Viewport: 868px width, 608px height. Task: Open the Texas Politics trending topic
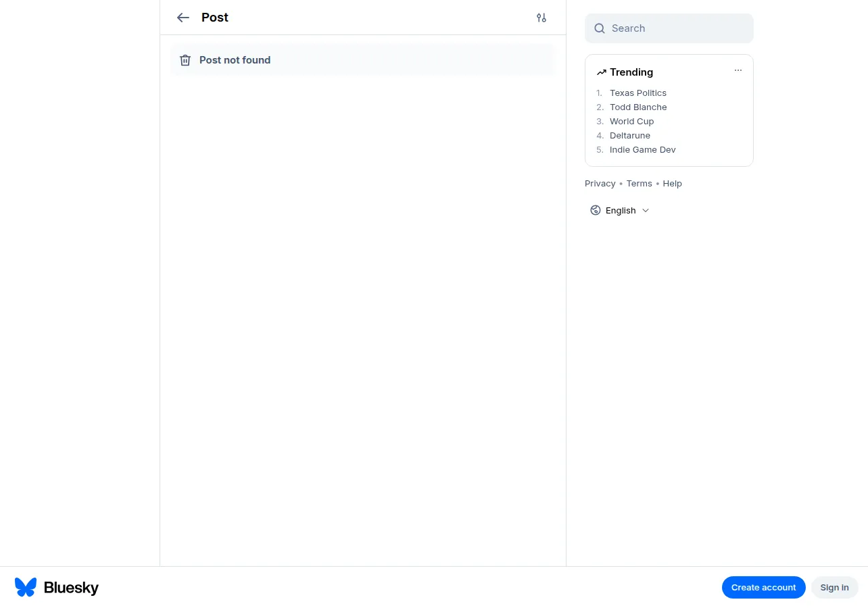638,93
